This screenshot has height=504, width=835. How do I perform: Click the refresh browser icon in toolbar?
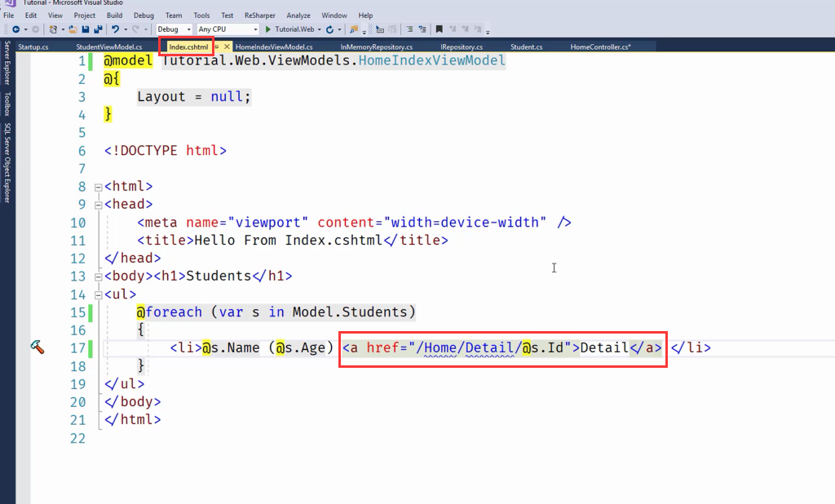(329, 29)
